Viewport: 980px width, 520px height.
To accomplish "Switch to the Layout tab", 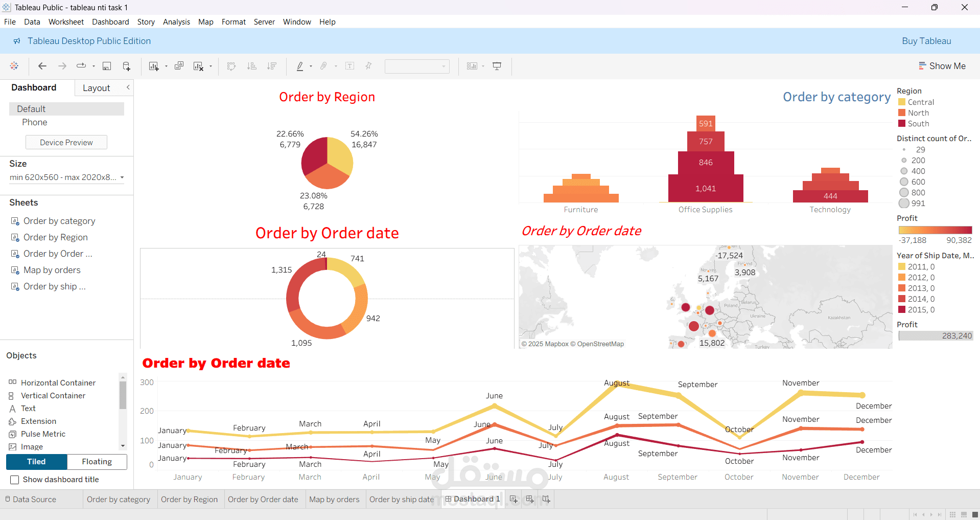I will (x=96, y=87).
